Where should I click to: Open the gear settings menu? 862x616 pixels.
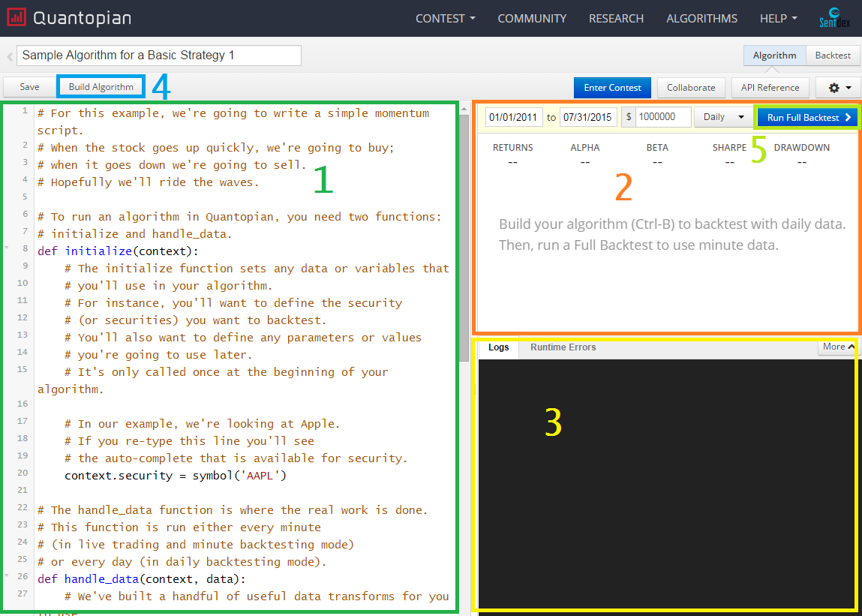point(839,88)
